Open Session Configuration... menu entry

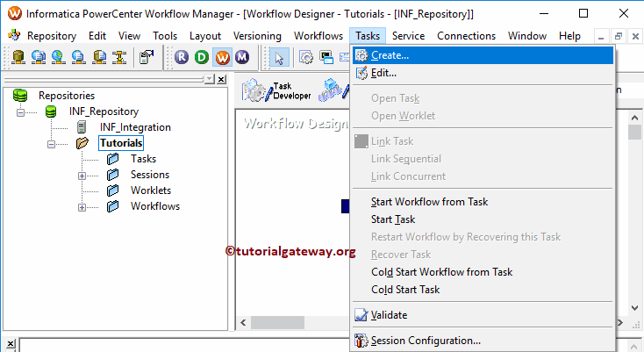483,341
